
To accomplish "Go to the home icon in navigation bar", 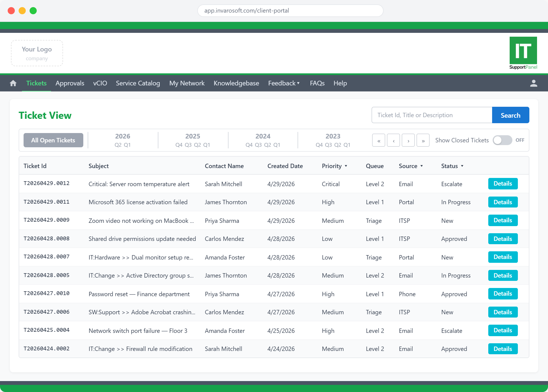I will click(13, 83).
